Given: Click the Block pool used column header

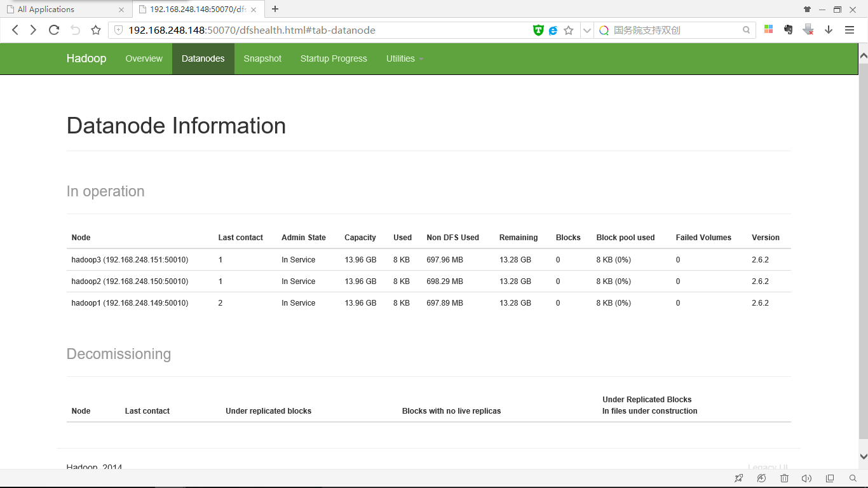Looking at the screenshot, I should point(625,238).
